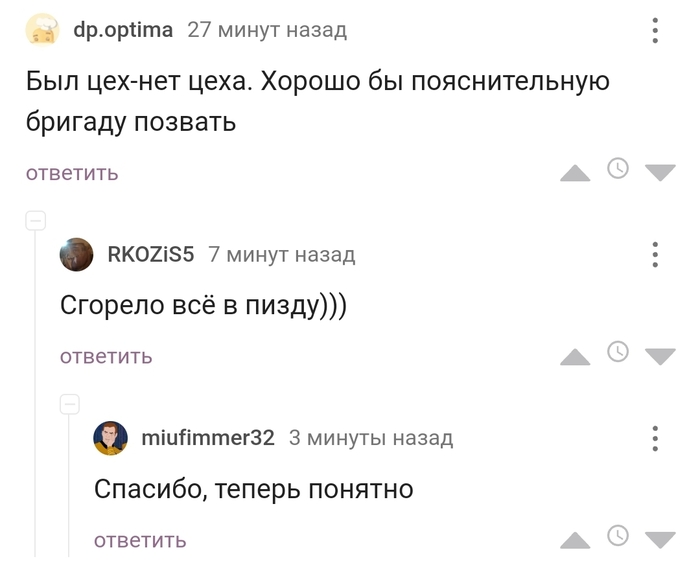
Task: Downvote the dp.optima comment
Action: (x=660, y=173)
